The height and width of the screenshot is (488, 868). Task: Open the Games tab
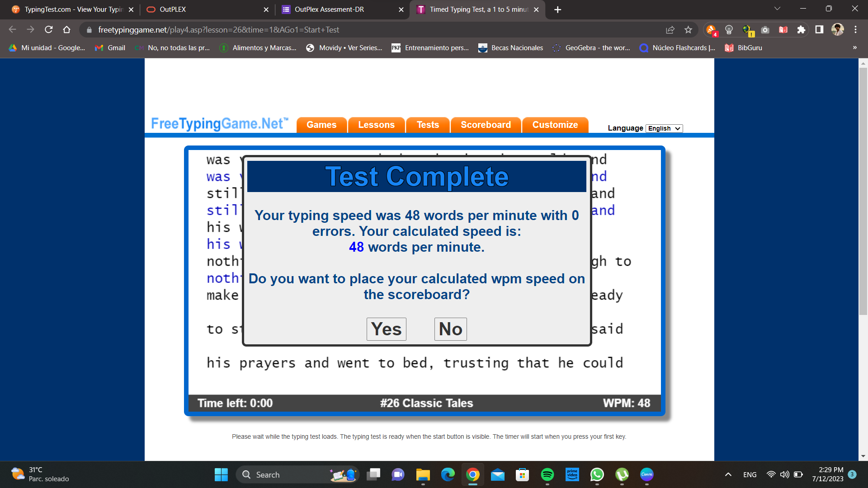coord(321,125)
